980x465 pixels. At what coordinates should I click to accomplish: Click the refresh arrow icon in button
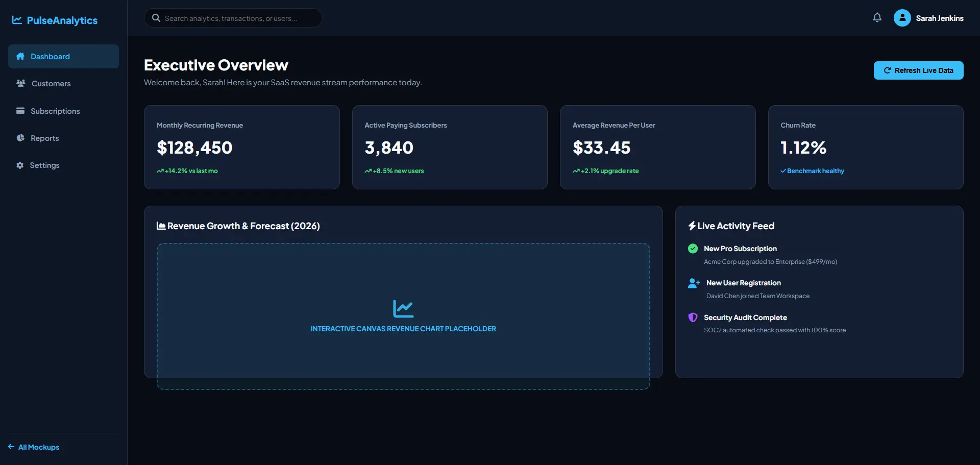(x=887, y=70)
